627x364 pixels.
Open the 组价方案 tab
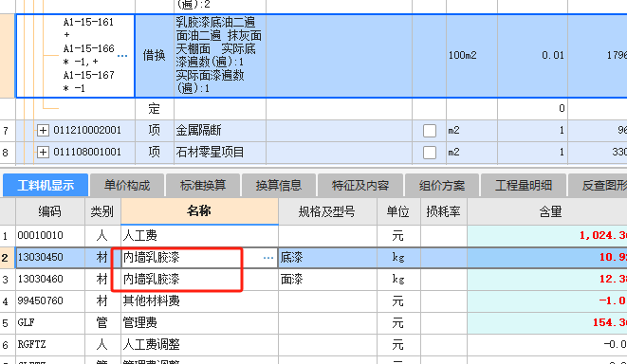click(442, 185)
